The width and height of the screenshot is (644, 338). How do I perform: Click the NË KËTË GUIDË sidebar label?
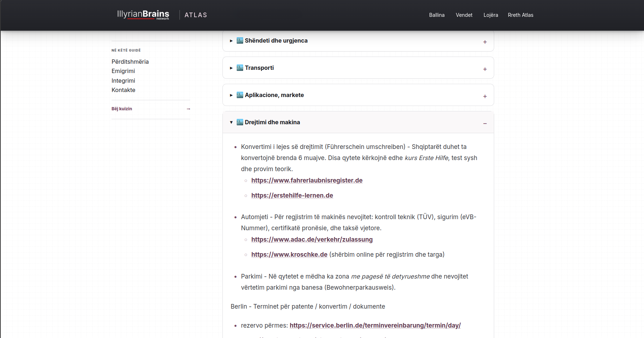(126, 50)
